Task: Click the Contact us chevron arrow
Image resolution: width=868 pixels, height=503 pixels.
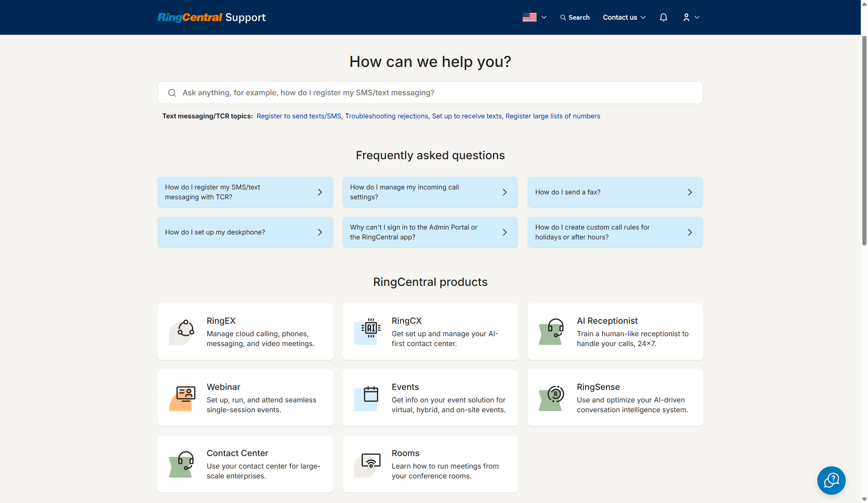Action: tap(643, 17)
